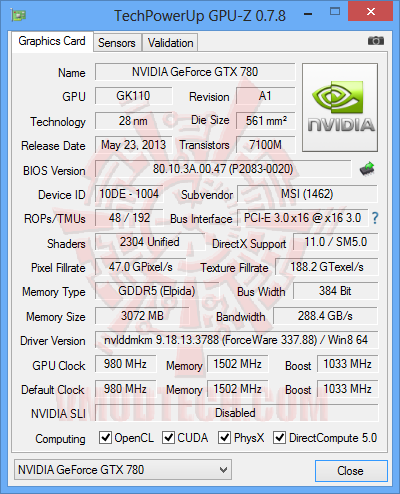Click the Bandwidth field 288.4 GB/s

325,316
